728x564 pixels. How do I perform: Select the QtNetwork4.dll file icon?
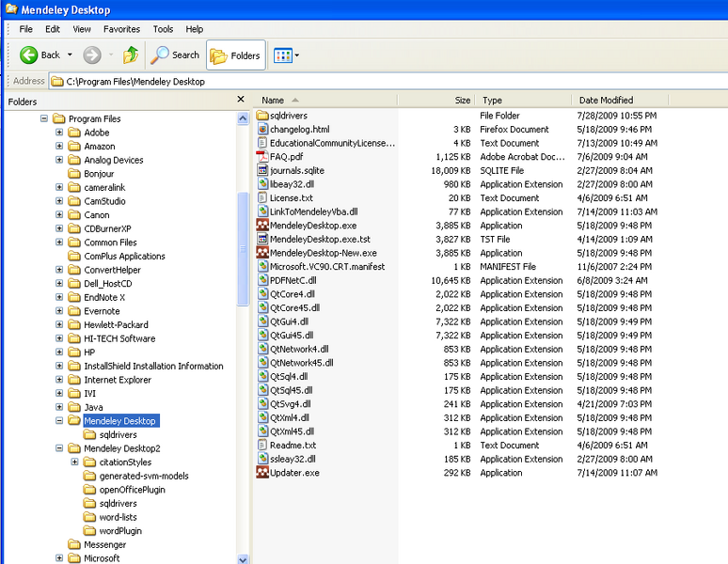click(262, 349)
